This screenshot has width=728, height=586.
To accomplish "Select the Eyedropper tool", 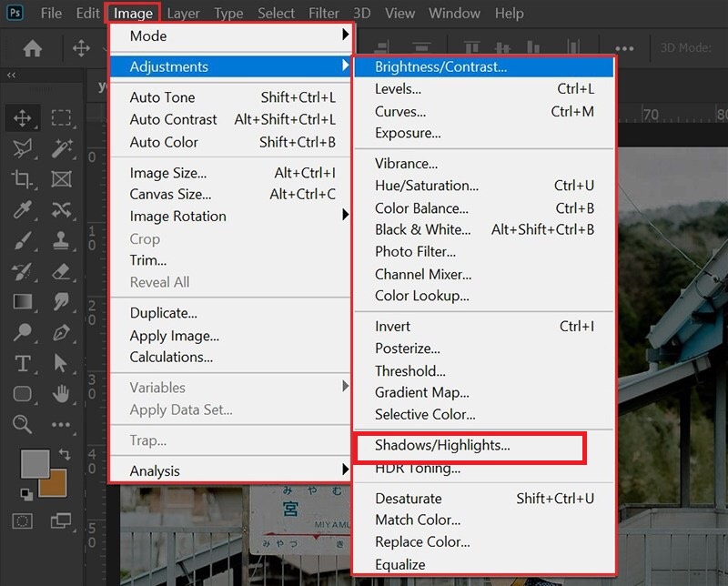I will [x=22, y=209].
